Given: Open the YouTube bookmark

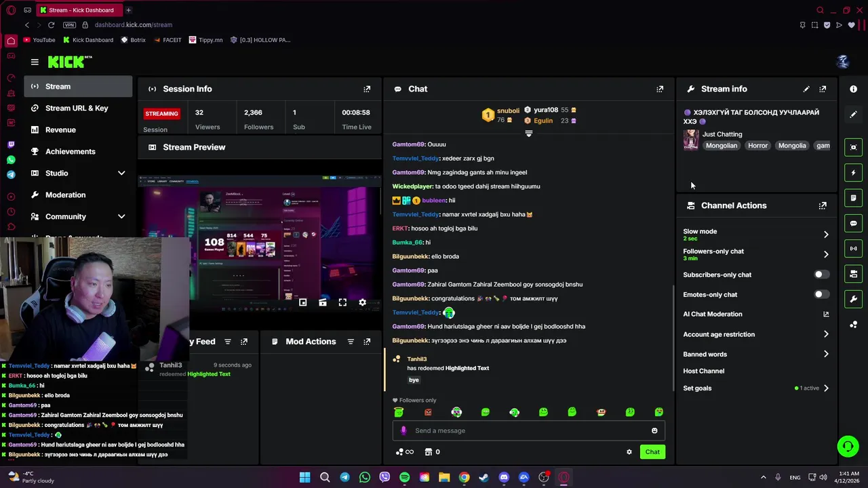Looking at the screenshot, I should tap(39, 40).
